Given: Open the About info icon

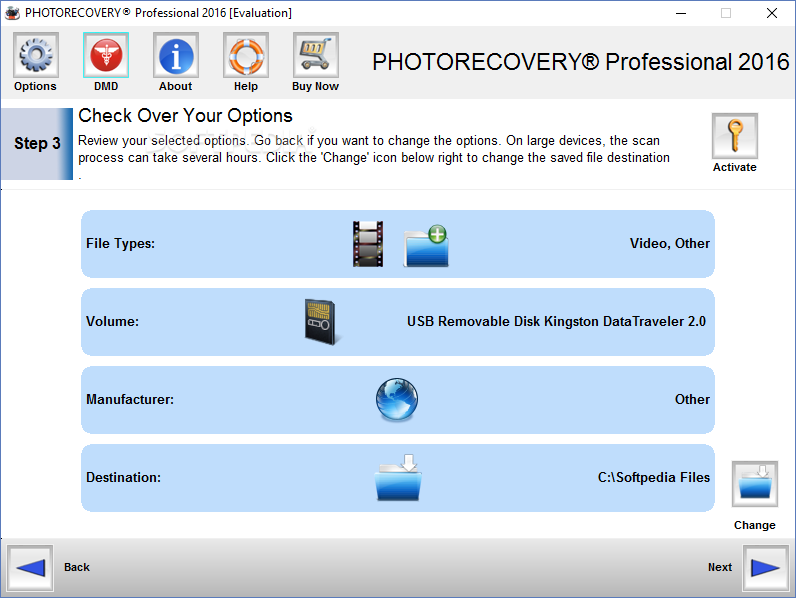Looking at the screenshot, I should tap(176, 55).
